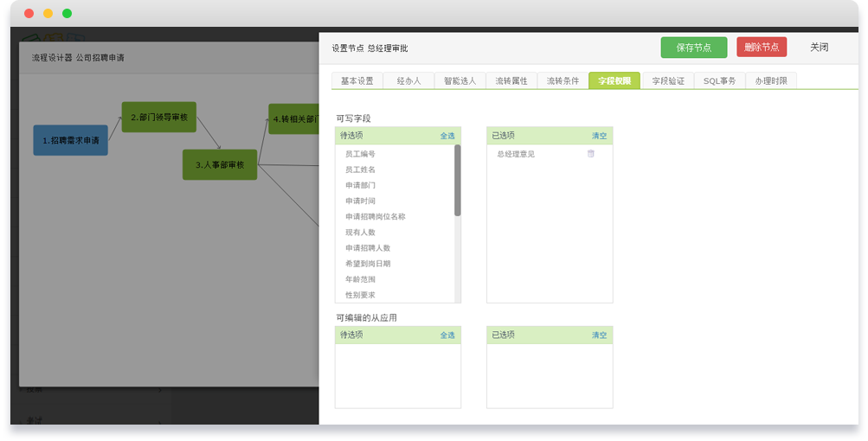Select the 希望到岗日期 field option
The image size is (868, 441).
pos(368,264)
